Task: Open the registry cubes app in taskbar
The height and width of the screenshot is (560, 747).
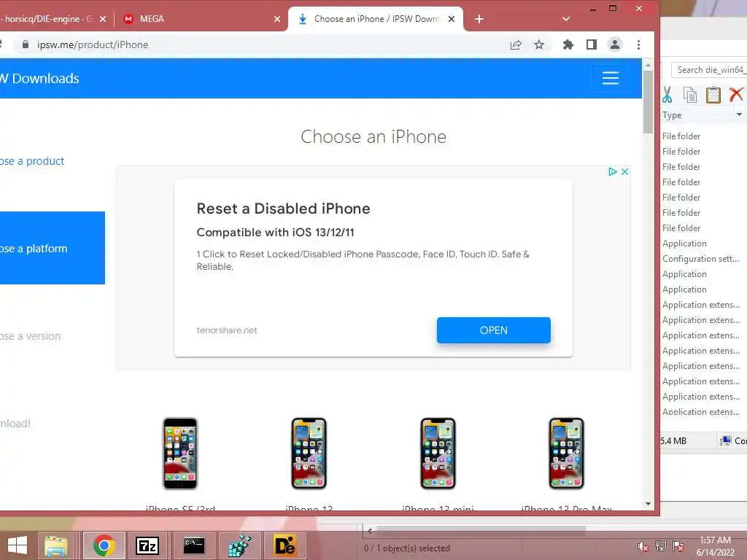Action: click(x=239, y=545)
